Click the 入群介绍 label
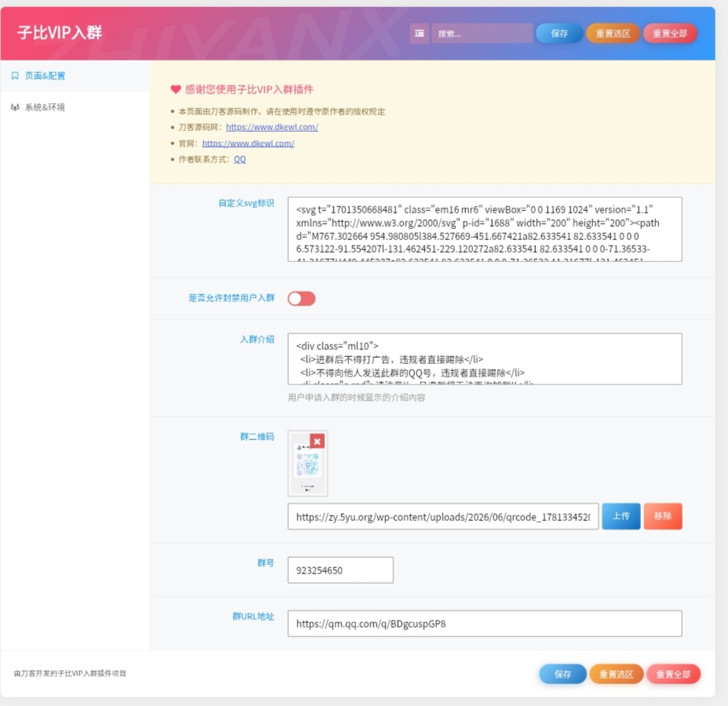The image size is (728, 706). pyautogui.click(x=257, y=340)
